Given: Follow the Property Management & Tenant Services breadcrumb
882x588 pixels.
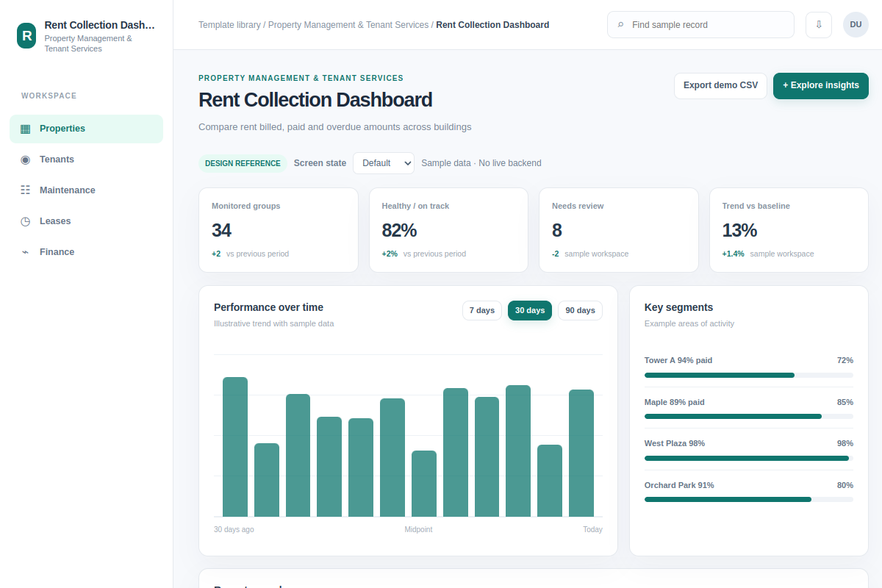Looking at the screenshot, I should tap(348, 25).
